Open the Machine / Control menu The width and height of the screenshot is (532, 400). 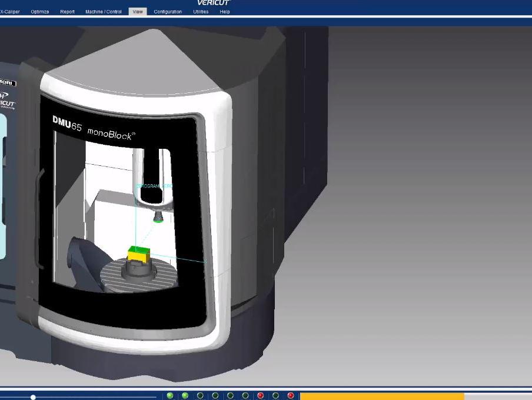104,12
